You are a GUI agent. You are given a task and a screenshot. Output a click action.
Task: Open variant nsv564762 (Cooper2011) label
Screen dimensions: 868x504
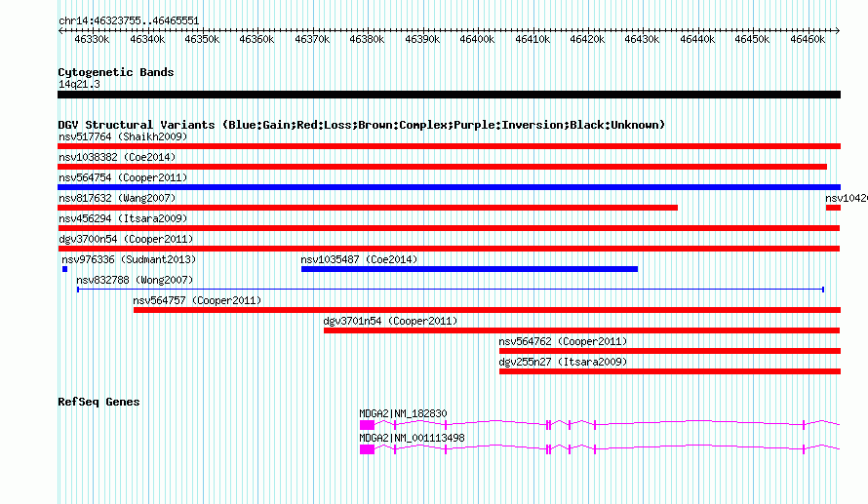(563, 341)
